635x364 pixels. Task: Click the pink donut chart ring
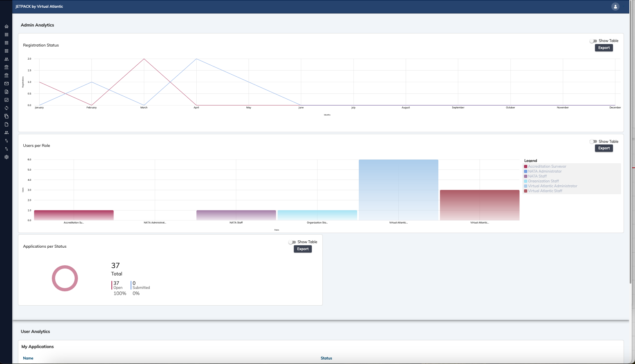point(53,278)
